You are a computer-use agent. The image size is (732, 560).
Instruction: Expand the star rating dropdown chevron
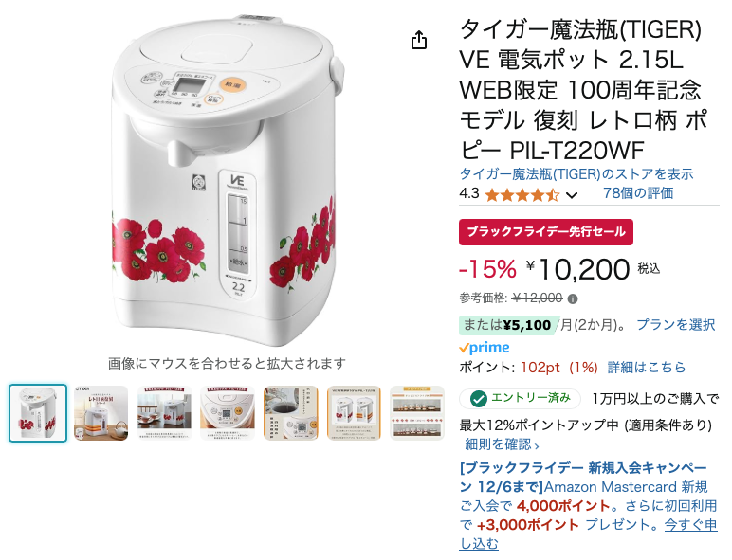[x=572, y=195]
